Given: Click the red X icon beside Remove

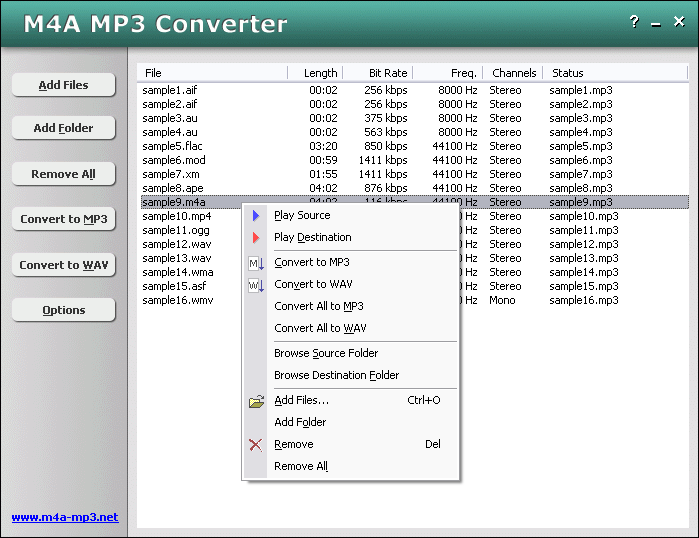Looking at the screenshot, I should [255, 445].
